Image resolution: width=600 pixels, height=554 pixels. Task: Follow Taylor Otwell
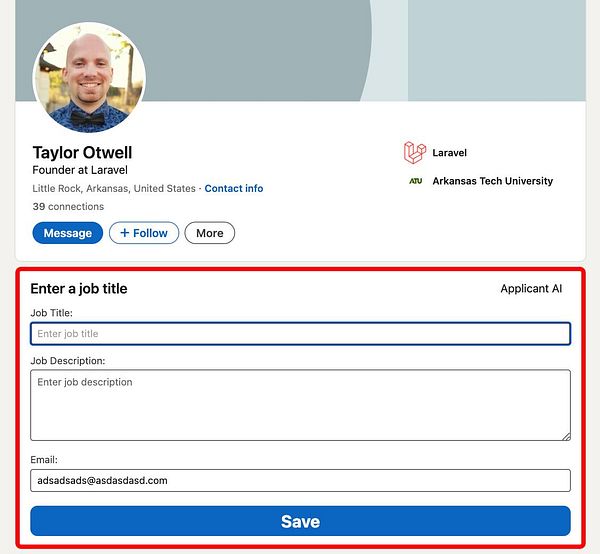pos(144,233)
